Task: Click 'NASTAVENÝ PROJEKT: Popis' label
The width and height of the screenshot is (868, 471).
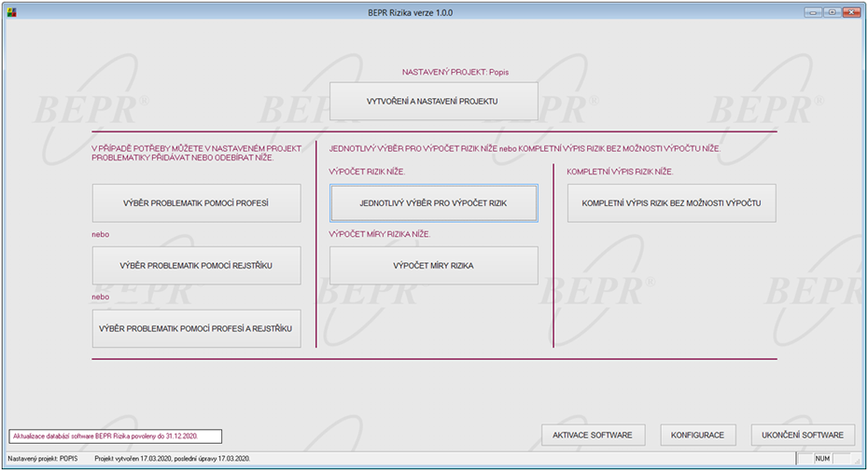Action: (x=455, y=72)
